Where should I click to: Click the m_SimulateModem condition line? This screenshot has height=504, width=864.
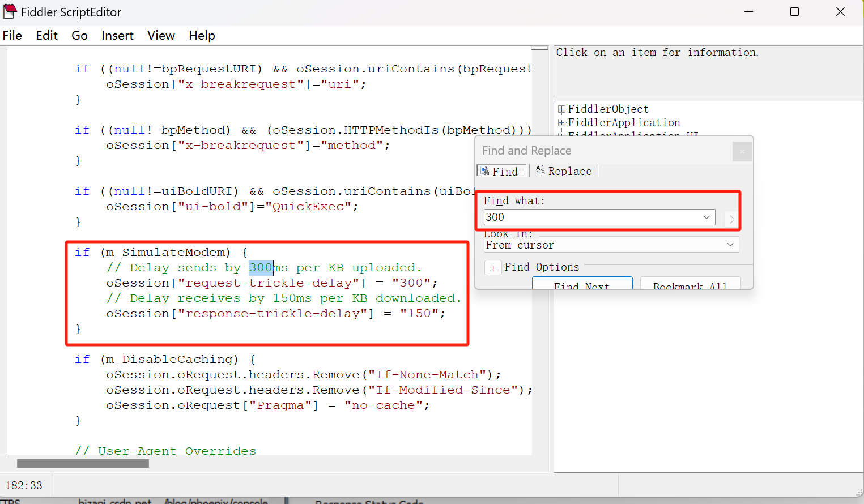pos(161,252)
